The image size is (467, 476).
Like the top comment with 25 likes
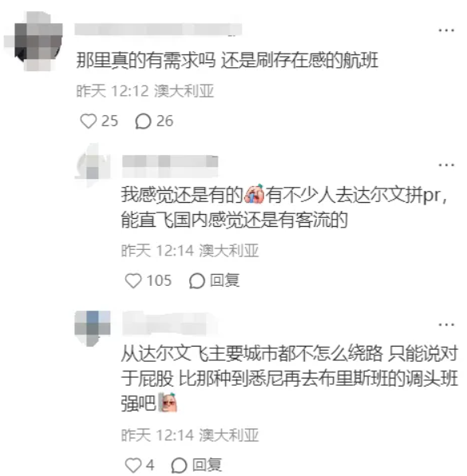[89, 121]
